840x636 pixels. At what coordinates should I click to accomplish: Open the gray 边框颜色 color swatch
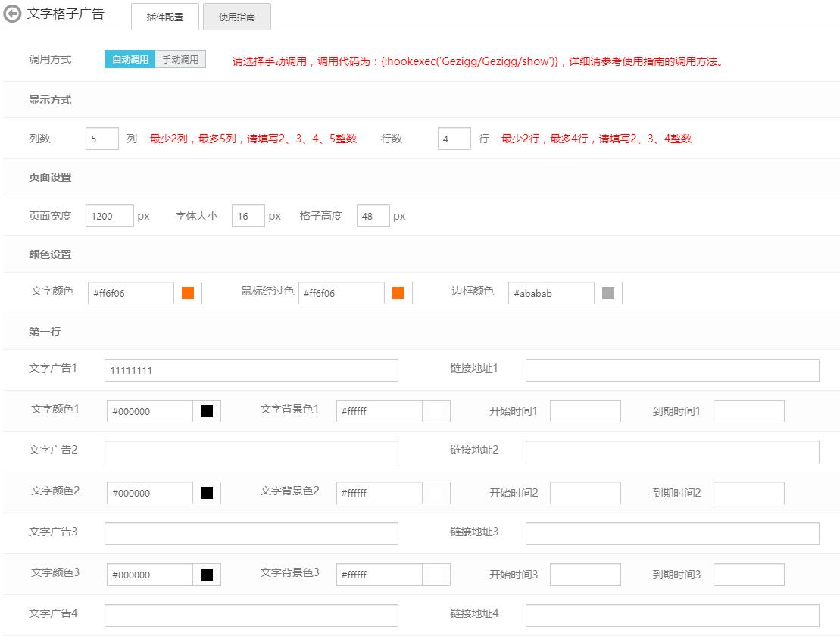click(607, 293)
